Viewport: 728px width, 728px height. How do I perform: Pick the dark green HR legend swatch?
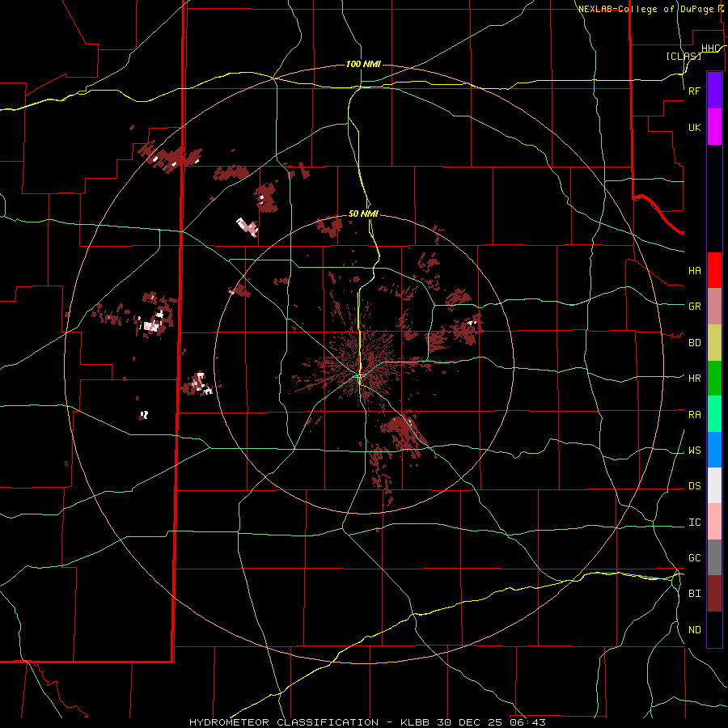pos(714,379)
